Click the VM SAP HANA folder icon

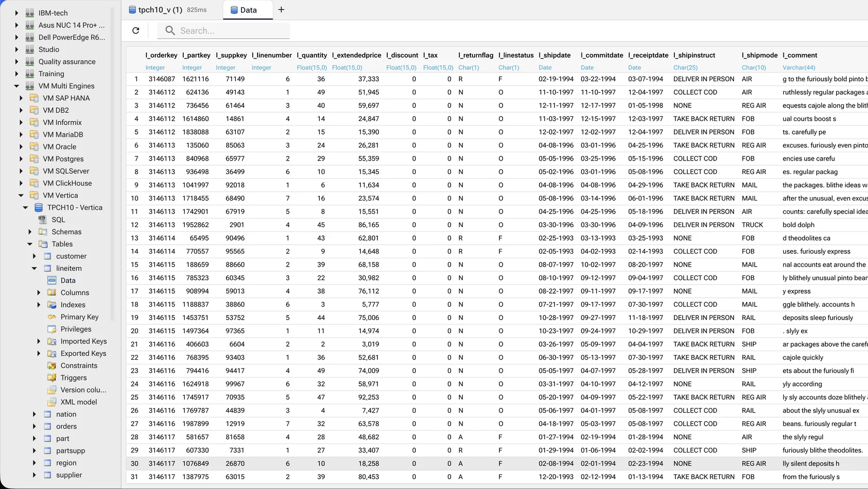(x=34, y=98)
